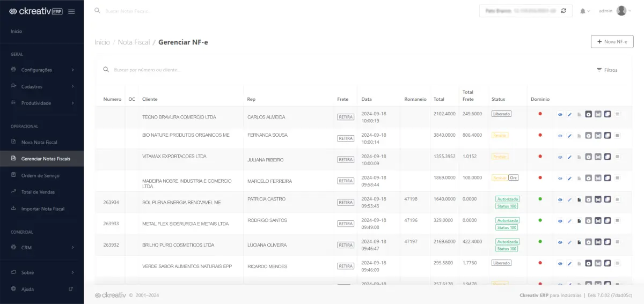View BIO NATURE invoice via eye icon
The image size is (644, 304).
[x=560, y=136]
